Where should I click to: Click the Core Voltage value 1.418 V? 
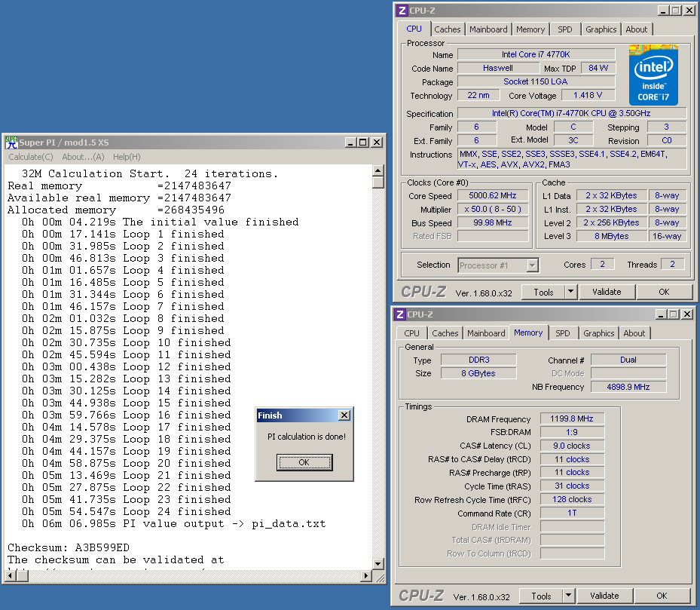point(588,95)
